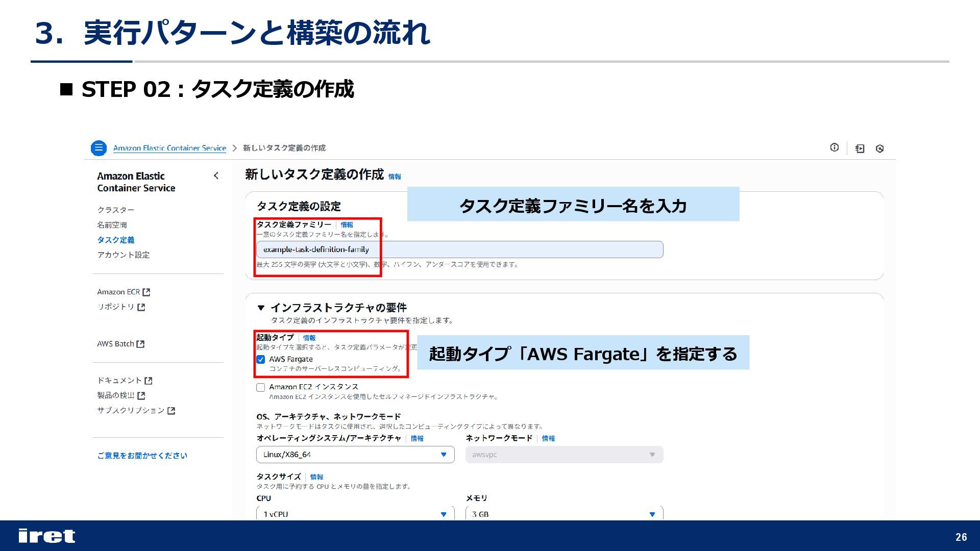Viewport: 980px width, 551px height.
Task: Click the Amazon Elastic Container Service sidebar title
Action: (136, 182)
